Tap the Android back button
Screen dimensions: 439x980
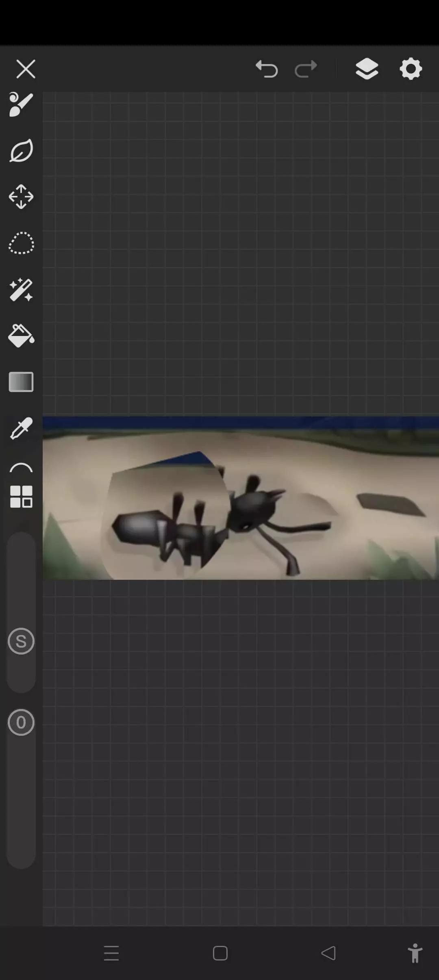(x=328, y=953)
